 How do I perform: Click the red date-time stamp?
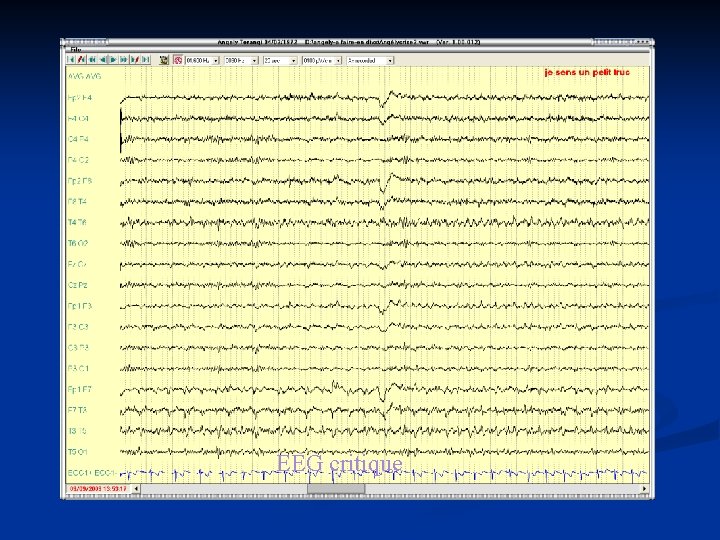98,489
